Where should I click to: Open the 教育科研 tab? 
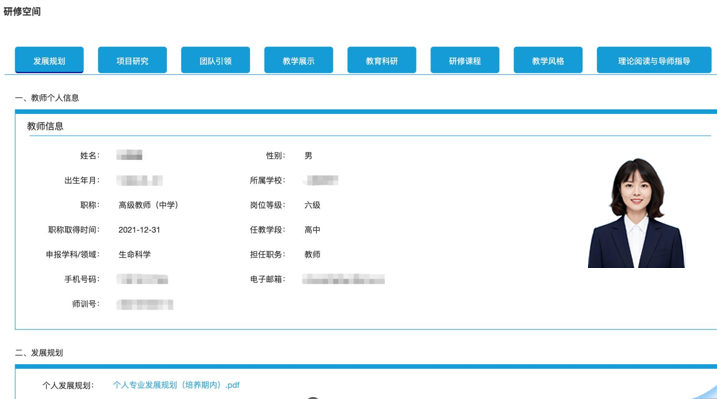[382, 60]
